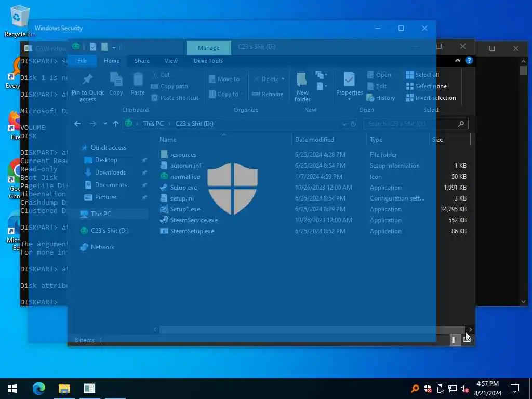The width and height of the screenshot is (532, 399).
Task: Open the Windows Start button
Action: click(x=12, y=389)
